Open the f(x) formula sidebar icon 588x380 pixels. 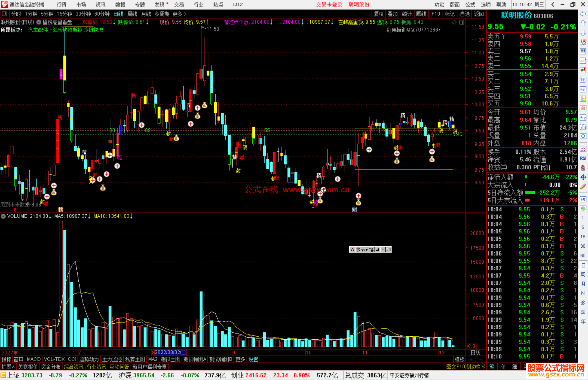tap(583, 127)
